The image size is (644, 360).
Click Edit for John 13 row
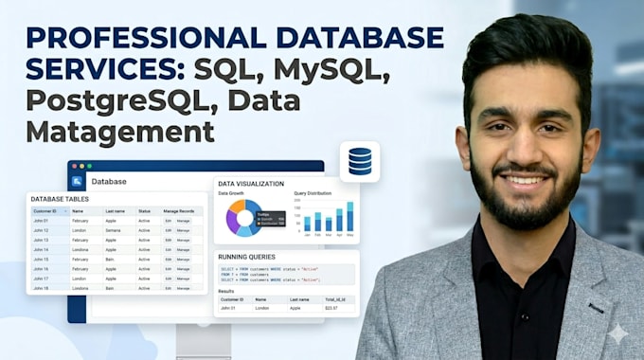[x=168, y=240]
